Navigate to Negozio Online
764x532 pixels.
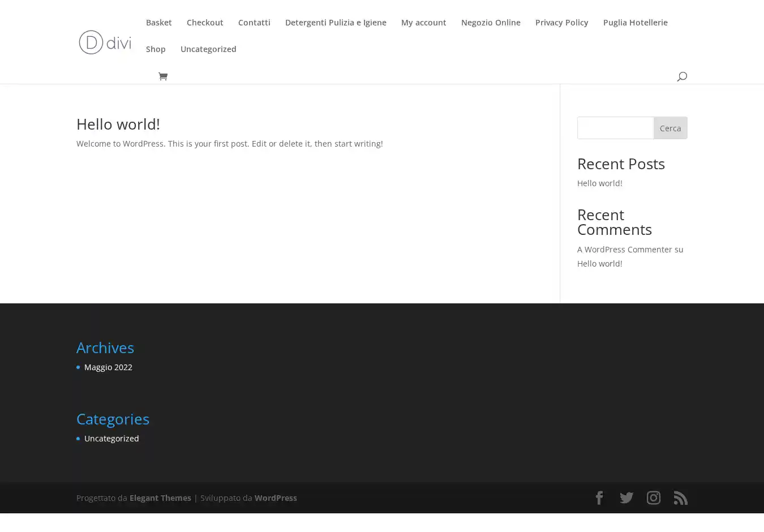pyautogui.click(x=491, y=23)
